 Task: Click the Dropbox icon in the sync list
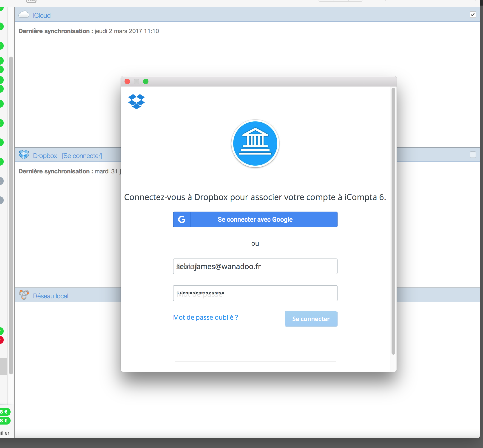tap(24, 154)
